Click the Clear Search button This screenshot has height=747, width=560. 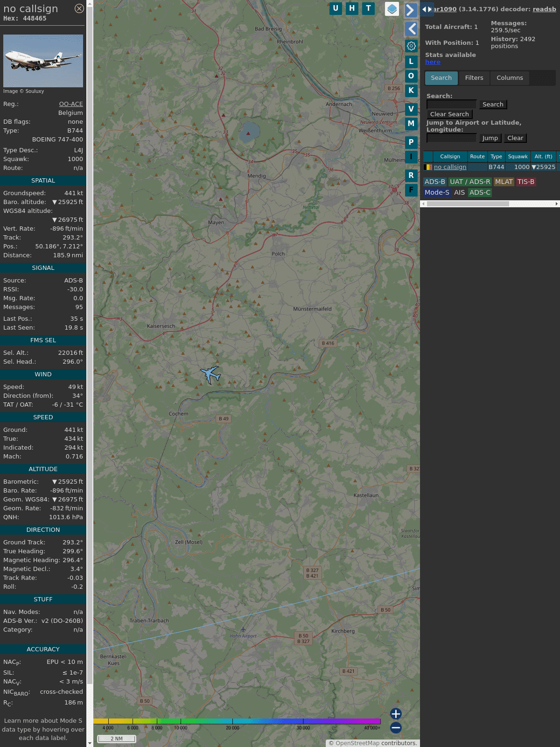449,114
